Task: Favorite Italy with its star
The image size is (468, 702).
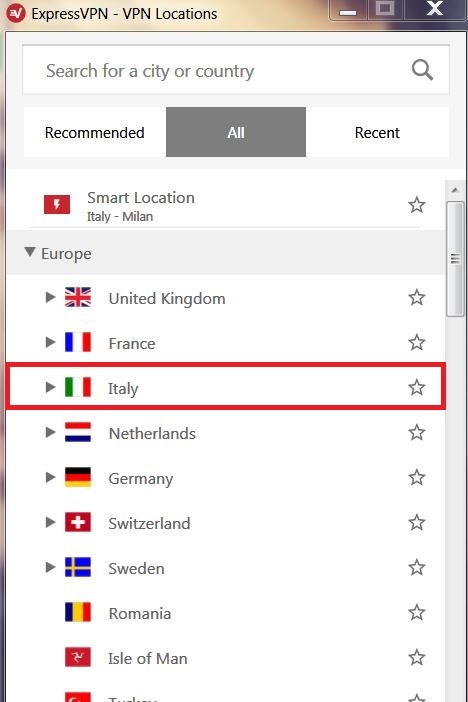Action: 416,387
